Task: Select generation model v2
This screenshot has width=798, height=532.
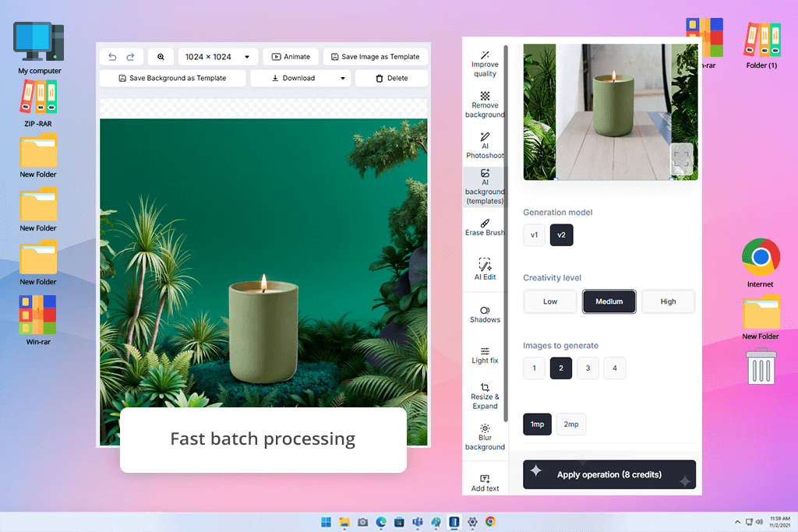Action: 561,235
